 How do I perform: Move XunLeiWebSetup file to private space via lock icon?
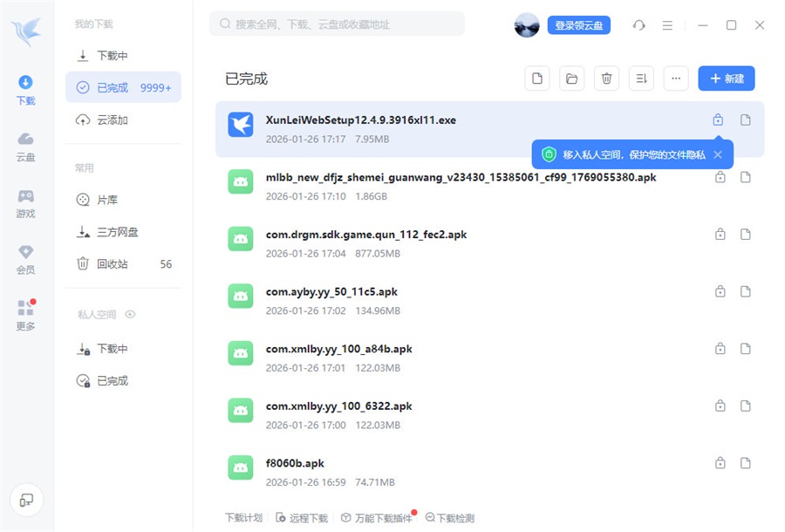[x=718, y=119]
